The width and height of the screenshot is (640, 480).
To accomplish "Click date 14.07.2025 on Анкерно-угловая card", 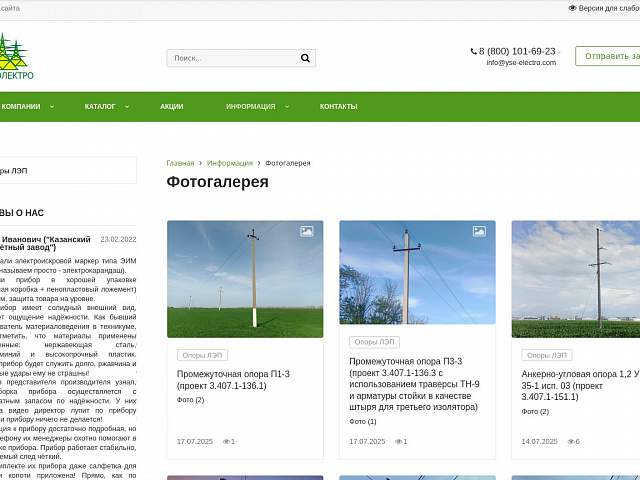I will [539, 441].
